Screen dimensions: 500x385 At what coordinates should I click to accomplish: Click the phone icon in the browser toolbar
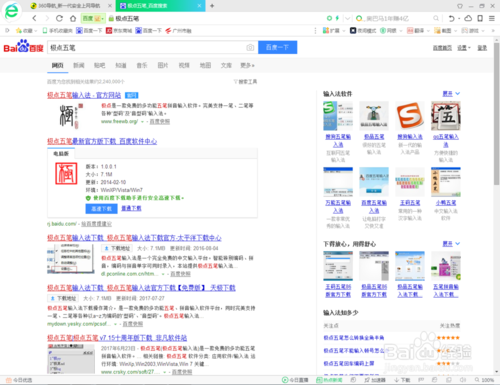480,18
